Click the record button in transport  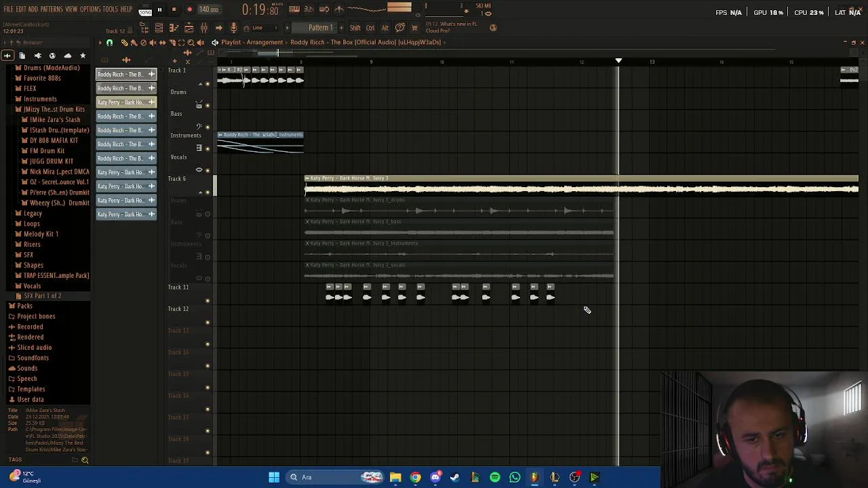click(x=189, y=10)
